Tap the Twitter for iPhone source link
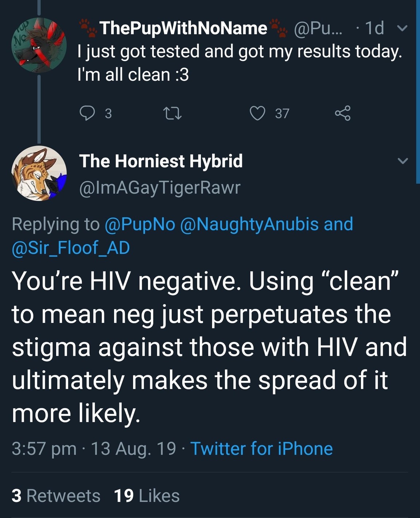The height and width of the screenshot is (518, 420). 261,448
